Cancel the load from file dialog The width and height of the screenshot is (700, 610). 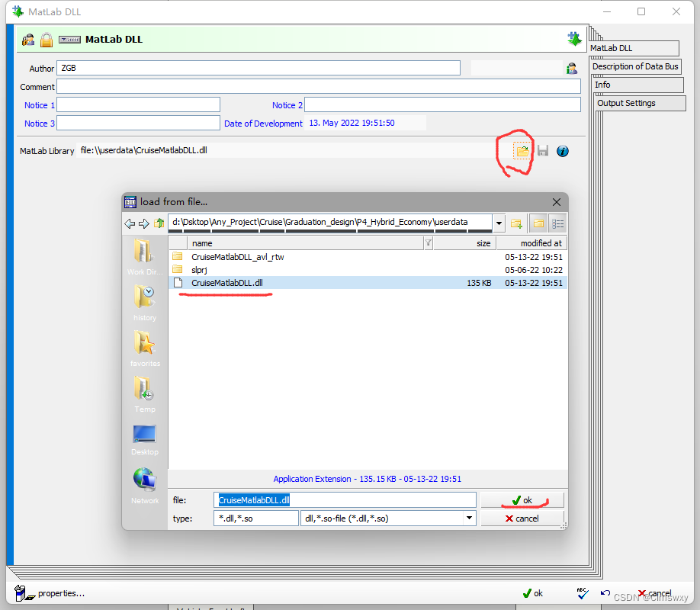point(522,518)
